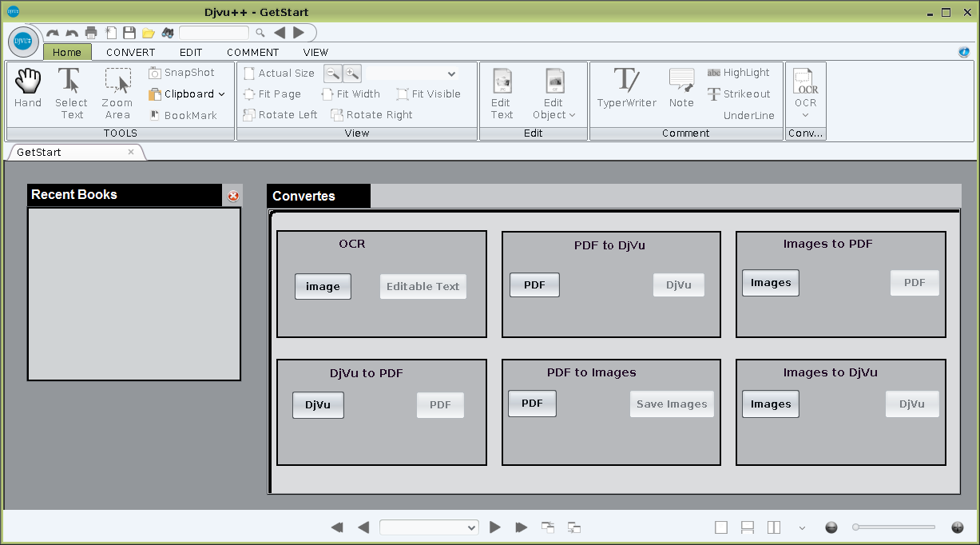Expand the layout options chevron in bottom bar

pos(802,527)
